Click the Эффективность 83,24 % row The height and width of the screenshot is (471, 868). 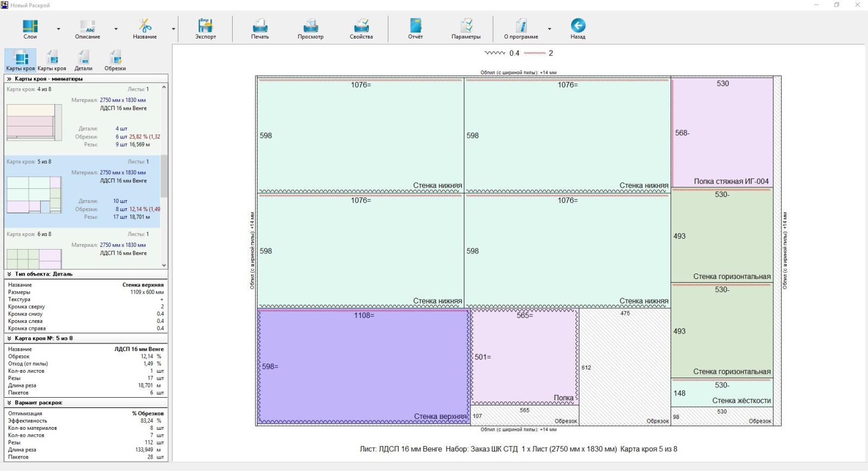(x=86, y=421)
